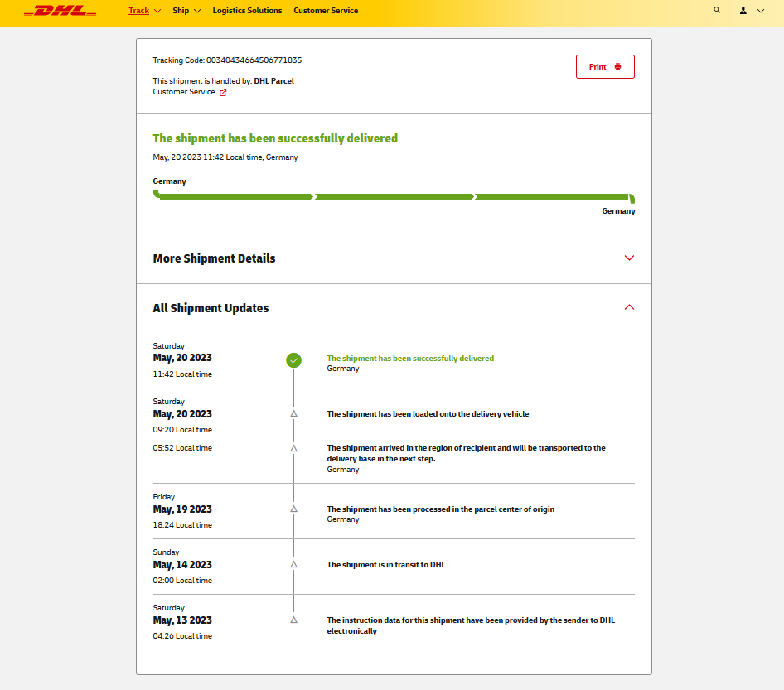Click the green delivery progress bar
The width and height of the screenshot is (784, 690).
394,197
